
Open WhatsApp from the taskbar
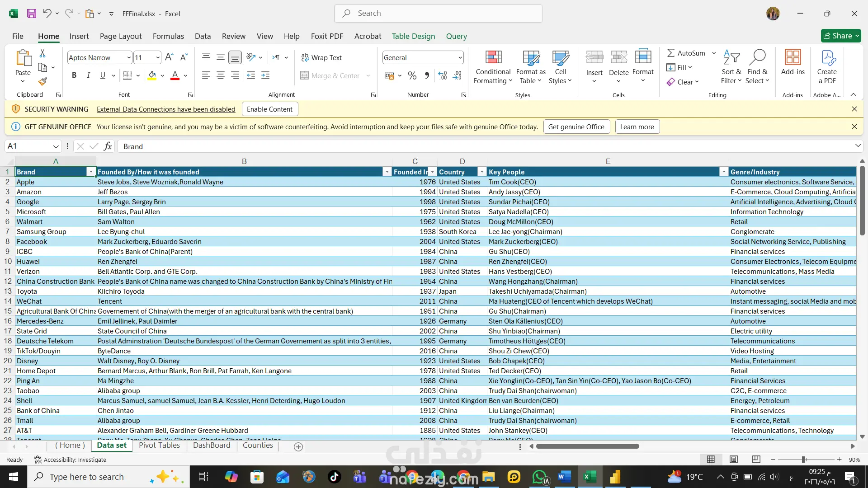[x=539, y=477]
